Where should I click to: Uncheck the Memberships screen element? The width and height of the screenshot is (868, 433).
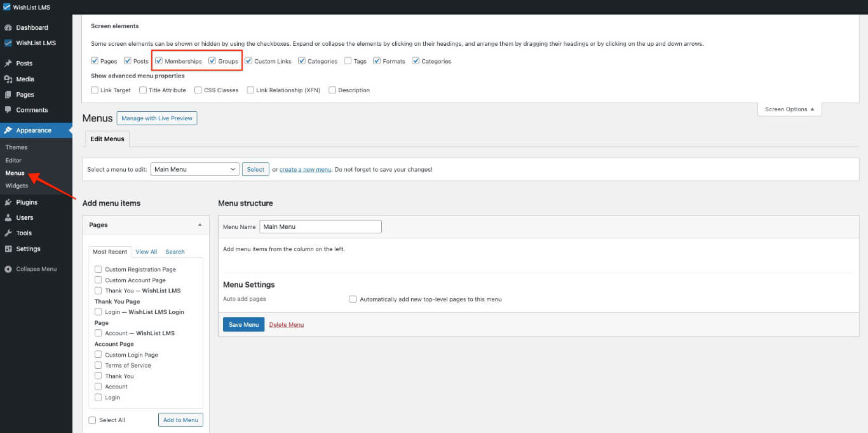(x=158, y=60)
